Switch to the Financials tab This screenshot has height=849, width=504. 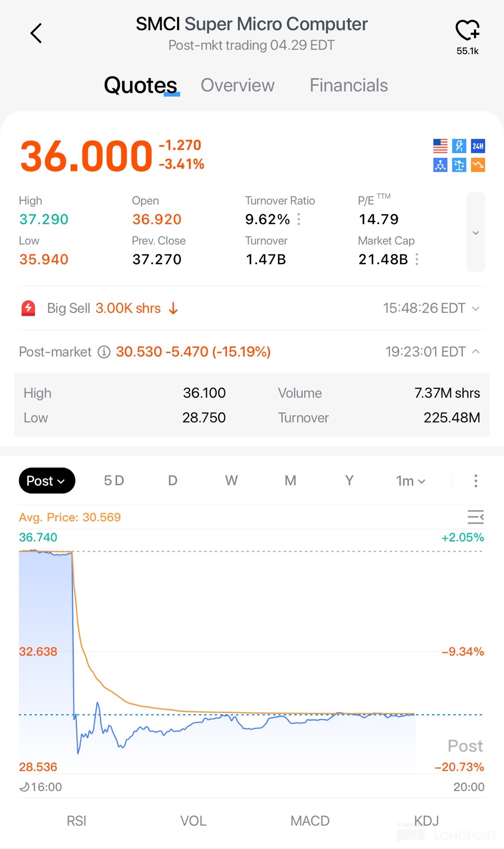point(348,85)
